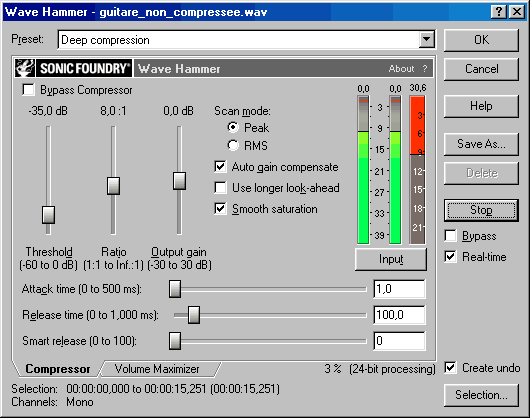Click the Sonic Foundry logo icon

25,68
